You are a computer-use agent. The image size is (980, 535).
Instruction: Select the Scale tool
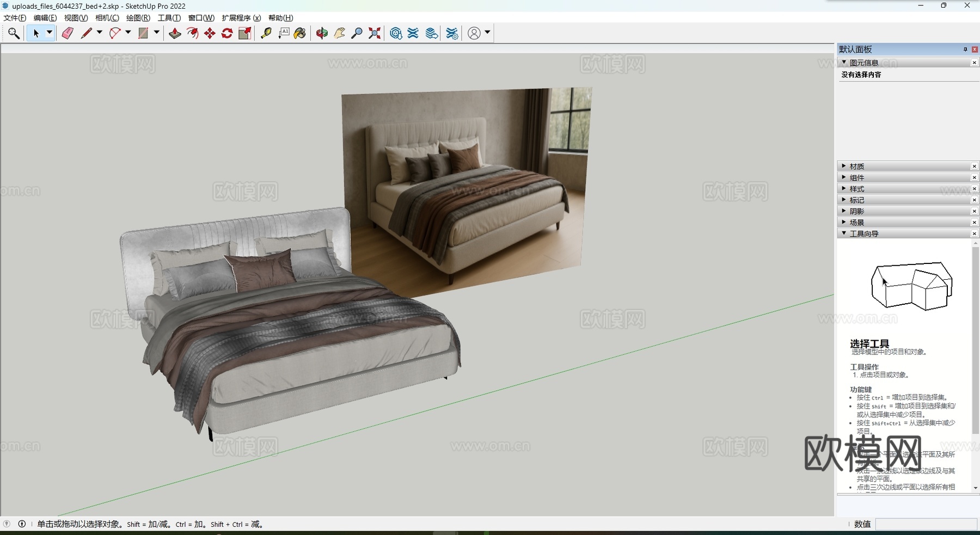tap(244, 33)
